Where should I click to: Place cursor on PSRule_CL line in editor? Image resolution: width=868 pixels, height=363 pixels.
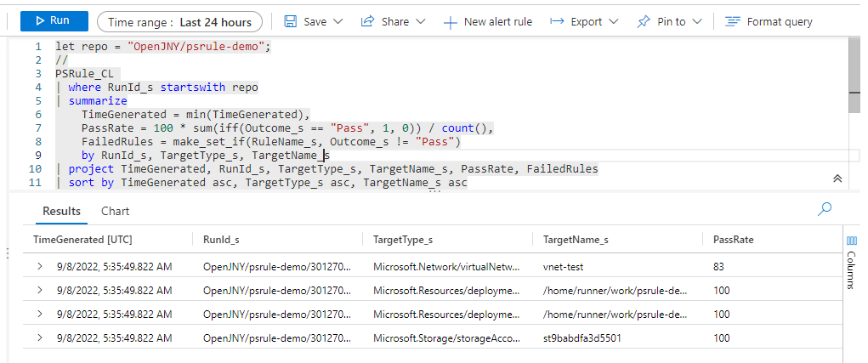click(x=85, y=74)
